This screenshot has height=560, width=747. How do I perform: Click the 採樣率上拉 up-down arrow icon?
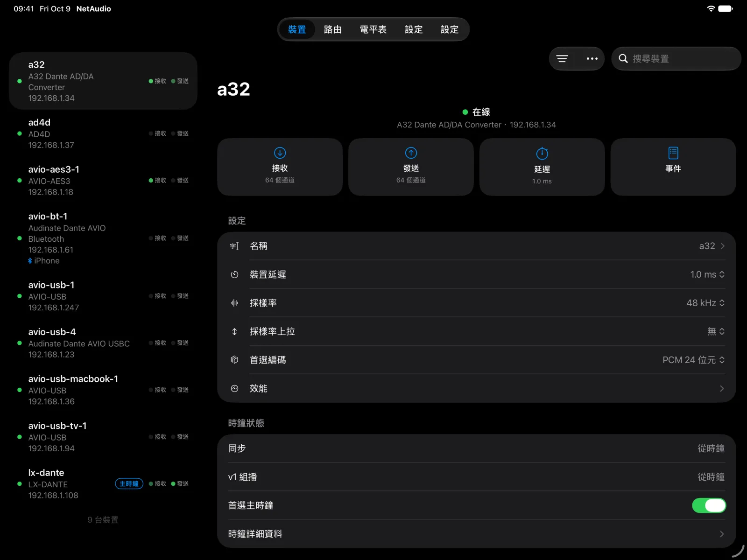234,331
